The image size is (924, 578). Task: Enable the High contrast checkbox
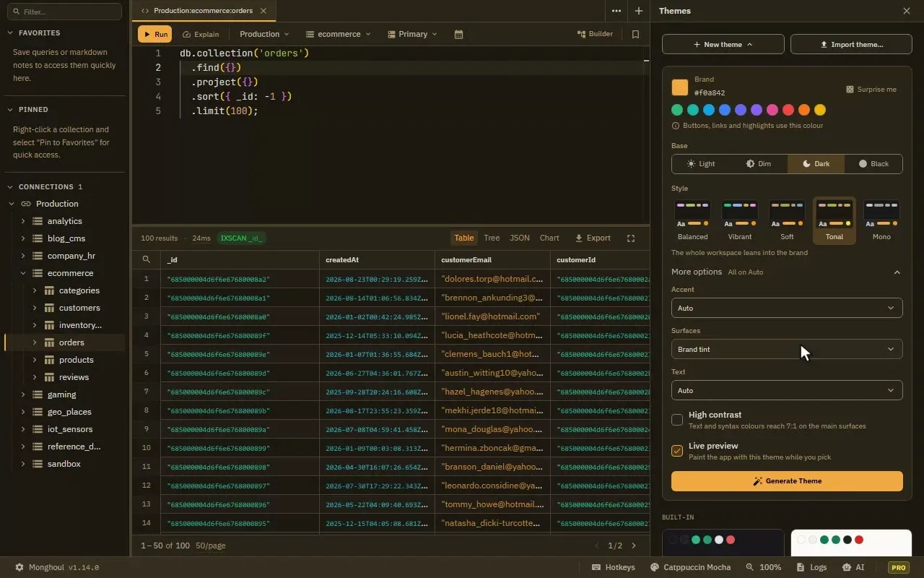click(x=677, y=420)
